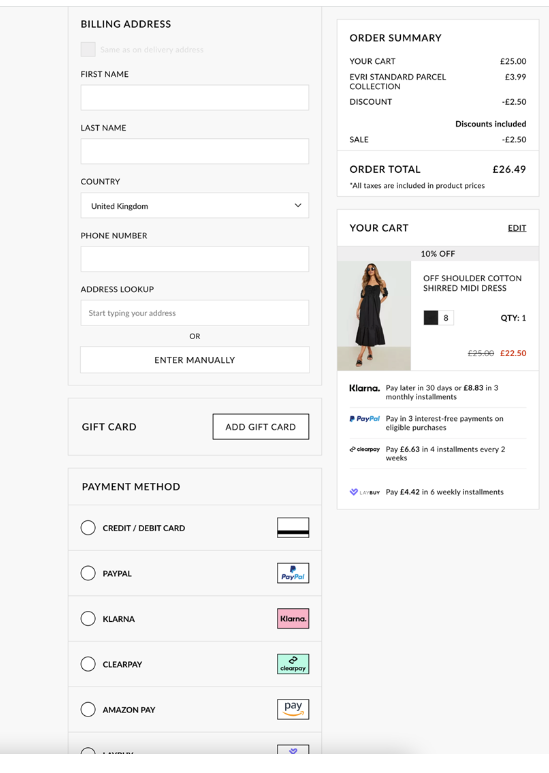Expand country list via chevron arrow
Viewport: 549px width, 773px height.
(x=298, y=206)
